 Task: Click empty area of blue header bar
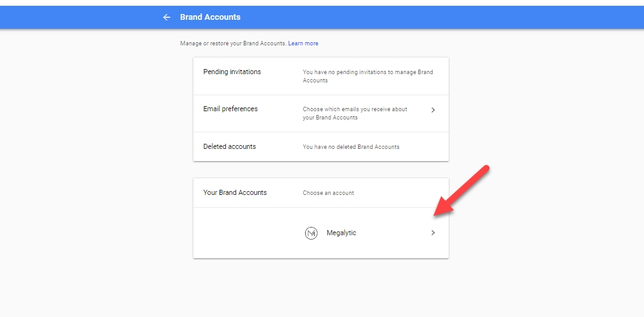click(447, 17)
